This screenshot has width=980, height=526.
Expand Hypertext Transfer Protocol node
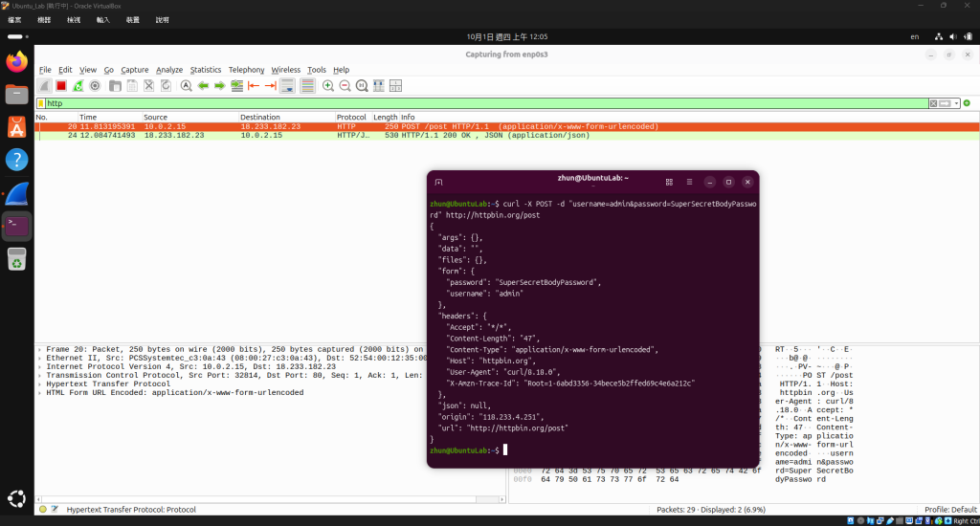point(40,384)
